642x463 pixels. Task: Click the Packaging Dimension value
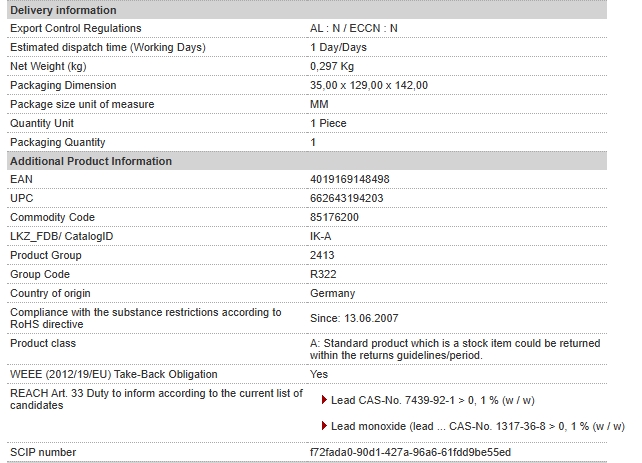coord(369,85)
